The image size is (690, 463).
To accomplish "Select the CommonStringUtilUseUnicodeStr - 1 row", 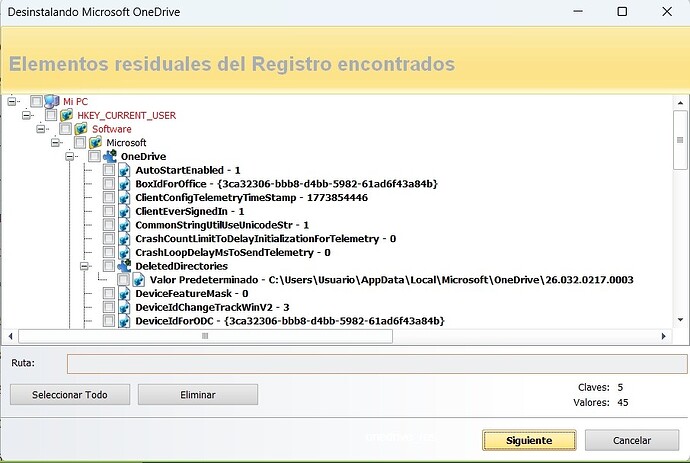I will [222, 225].
